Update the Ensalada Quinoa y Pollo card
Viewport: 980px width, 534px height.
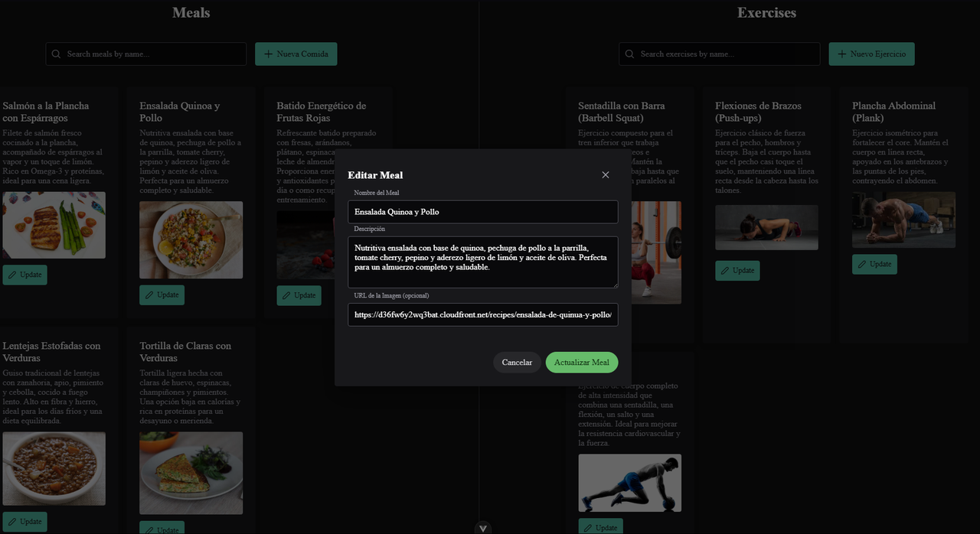click(x=162, y=295)
